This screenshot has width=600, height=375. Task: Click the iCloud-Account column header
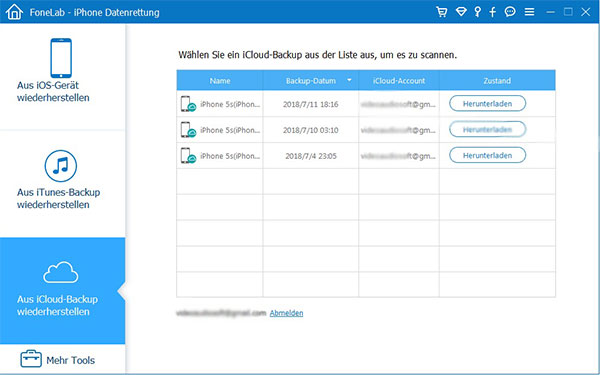tap(399, 81)
